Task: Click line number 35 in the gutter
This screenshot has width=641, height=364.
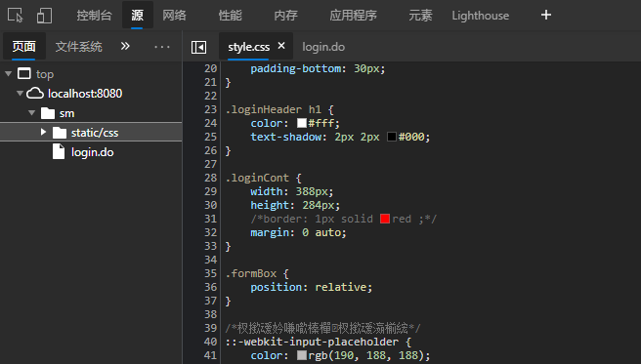Action: coord(210,273)
